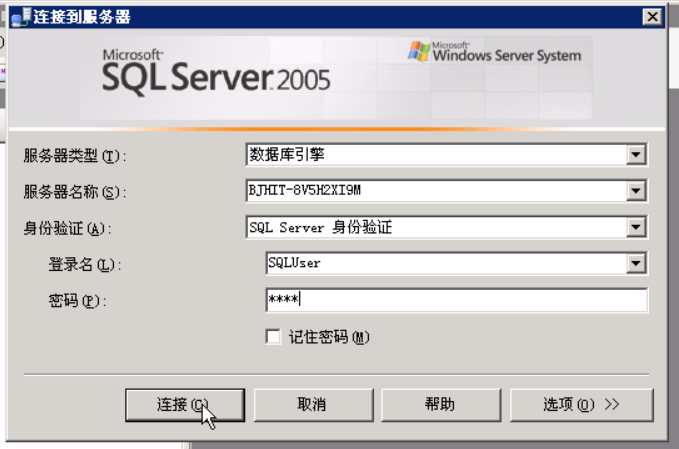Click the 密码 (P) label
This screenshot has width=679, height=449.
[x=78, y=300]
